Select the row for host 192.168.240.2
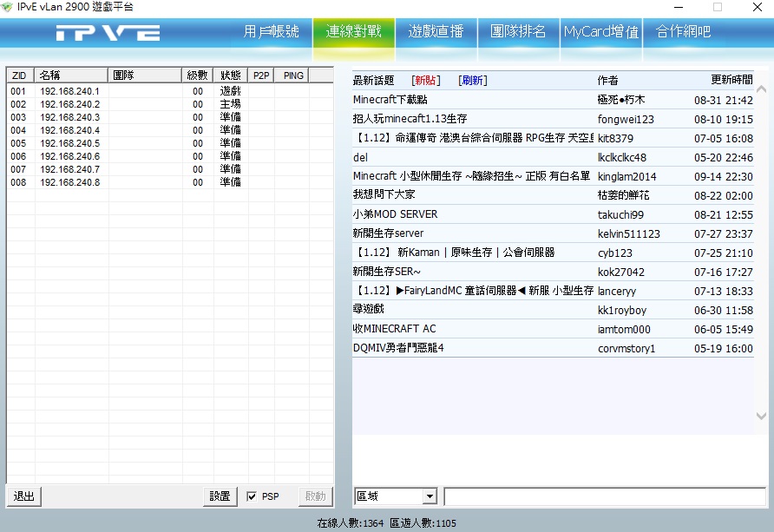The image size is (774, 532). (x=69, y=104)
